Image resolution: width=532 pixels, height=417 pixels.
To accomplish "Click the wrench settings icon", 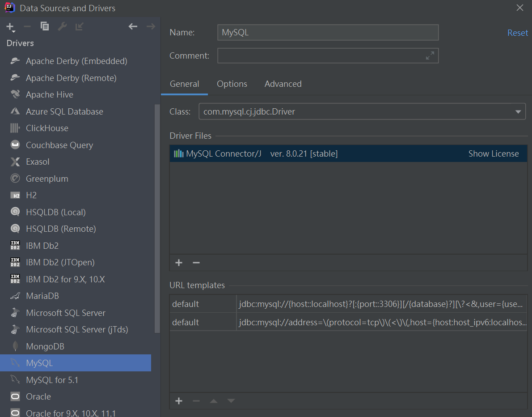I will pyautogui.click(x=62, y=26).
